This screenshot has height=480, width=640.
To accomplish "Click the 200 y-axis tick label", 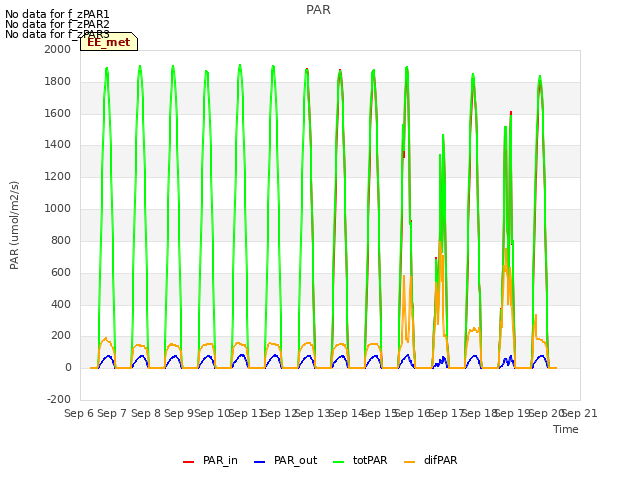I will (x=61, y=336).
